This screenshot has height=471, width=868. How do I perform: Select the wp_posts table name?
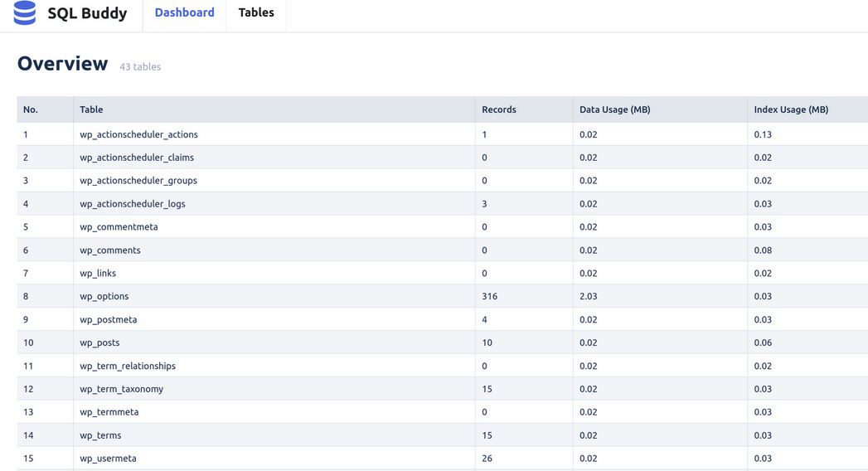click(x=99, y=342)
